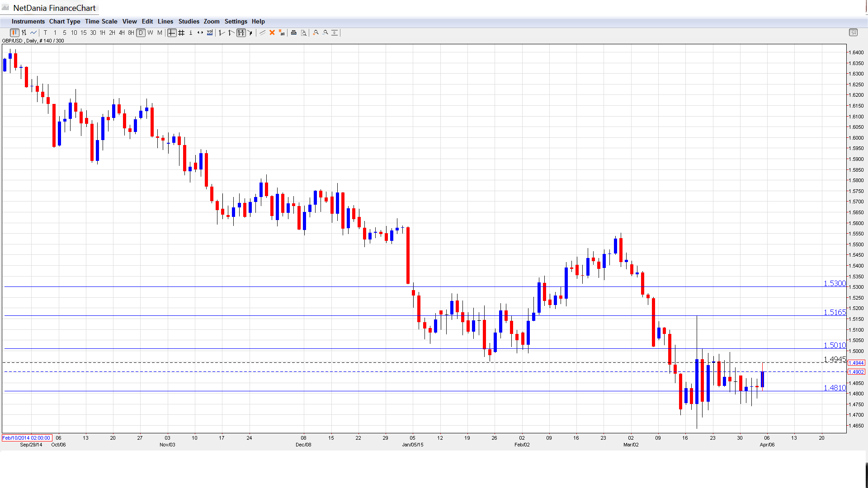Select the line chart type icon
The image size is (868, 488).
[33, 33]
